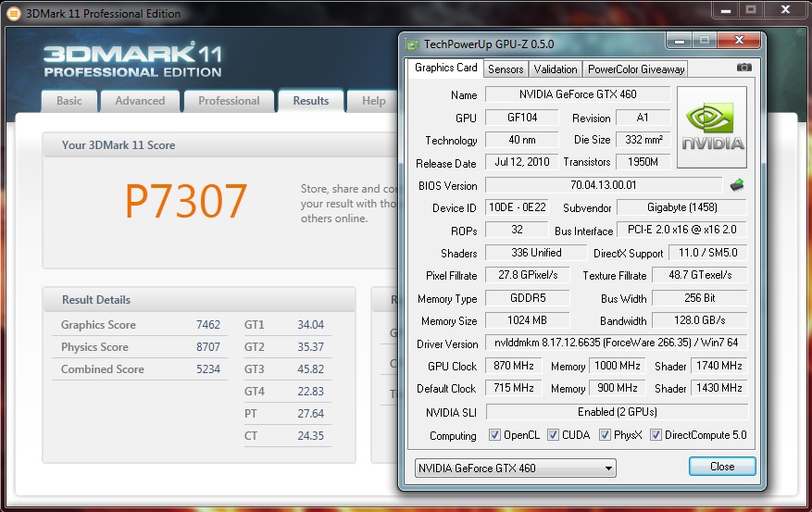This screenshot has height=512, width=812.
Task: Switch to the Advanced tab in 3DMark
Action: (141, 101)
